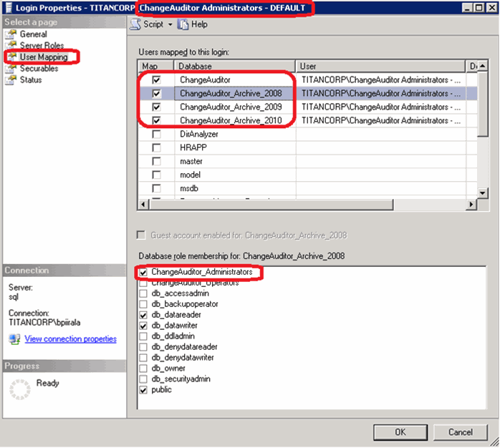The image size is (500, 448).
Task: Click the user cell for ChangeAuditor_Archive_2008
Action: pos(381,93)
